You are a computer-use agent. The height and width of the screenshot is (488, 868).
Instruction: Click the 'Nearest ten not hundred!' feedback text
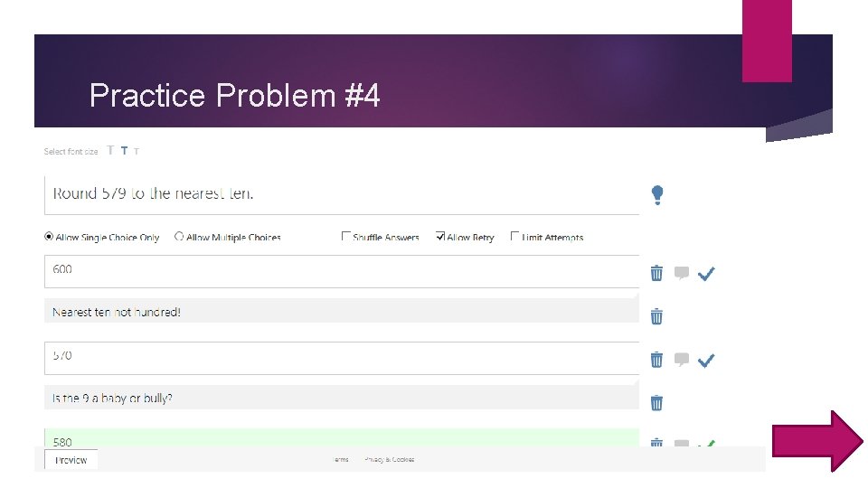[117, 312]
